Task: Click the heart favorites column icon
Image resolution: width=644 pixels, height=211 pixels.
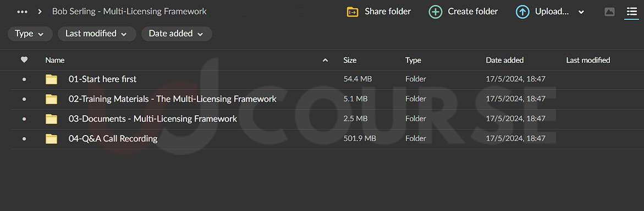Action: [24, 60]
